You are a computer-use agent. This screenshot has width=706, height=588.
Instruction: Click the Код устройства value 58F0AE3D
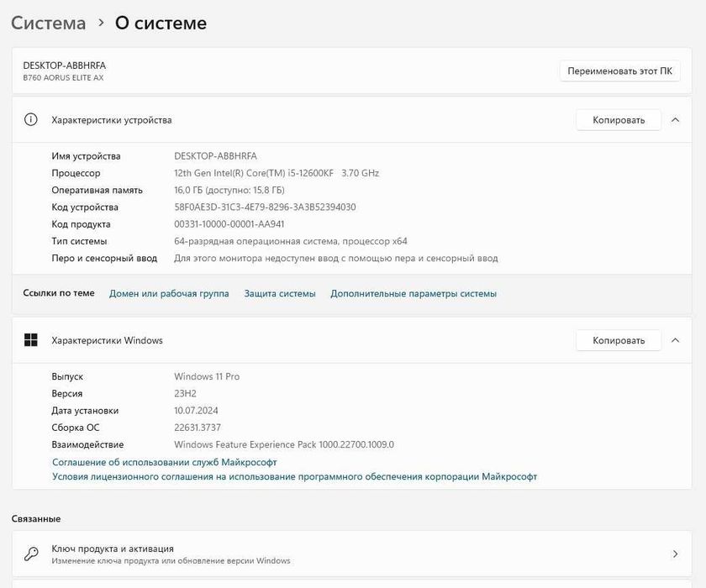265,207
